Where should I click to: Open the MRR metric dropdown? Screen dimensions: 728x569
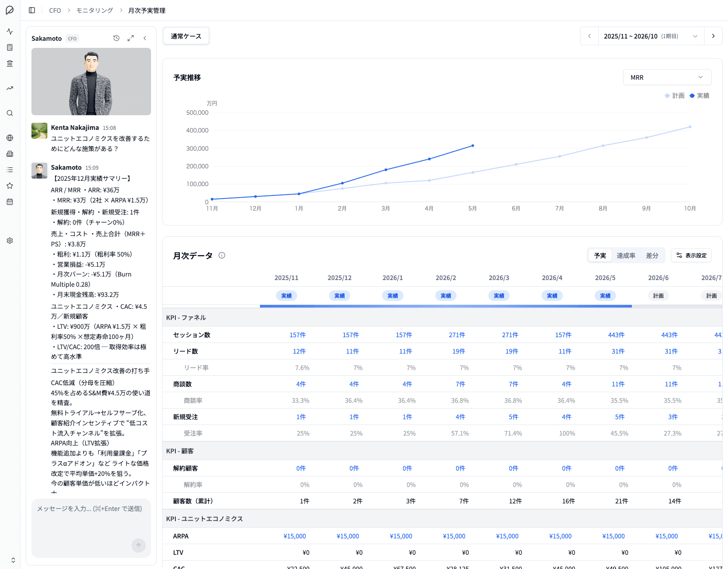tap(667, 77)
